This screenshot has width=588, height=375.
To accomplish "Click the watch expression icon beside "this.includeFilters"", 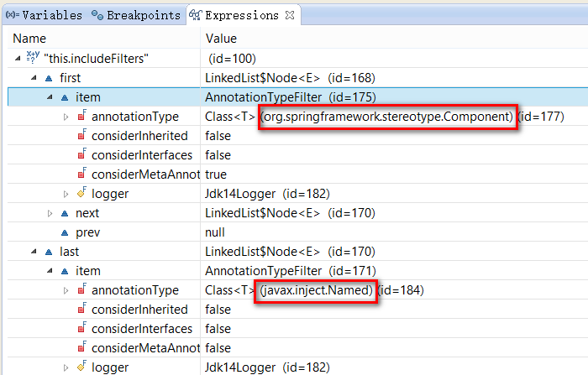I will coord(33,59).
